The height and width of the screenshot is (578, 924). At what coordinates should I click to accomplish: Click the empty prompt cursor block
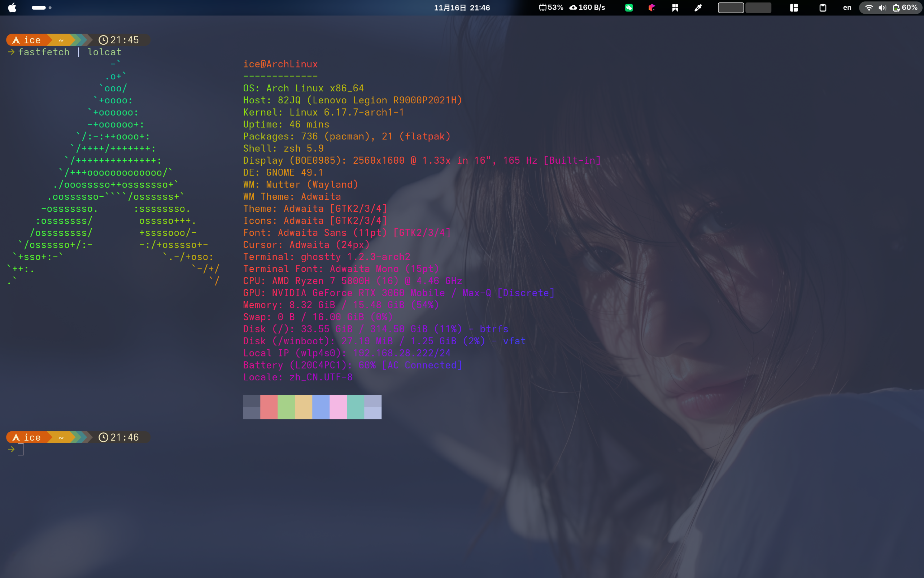21,449
